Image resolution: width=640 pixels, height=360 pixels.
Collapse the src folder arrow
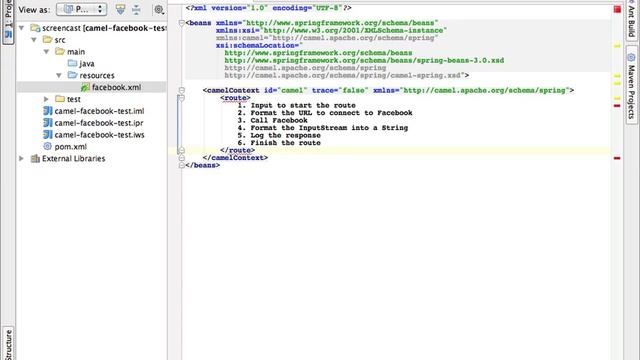pyautogui.click(x=34, y=40)
